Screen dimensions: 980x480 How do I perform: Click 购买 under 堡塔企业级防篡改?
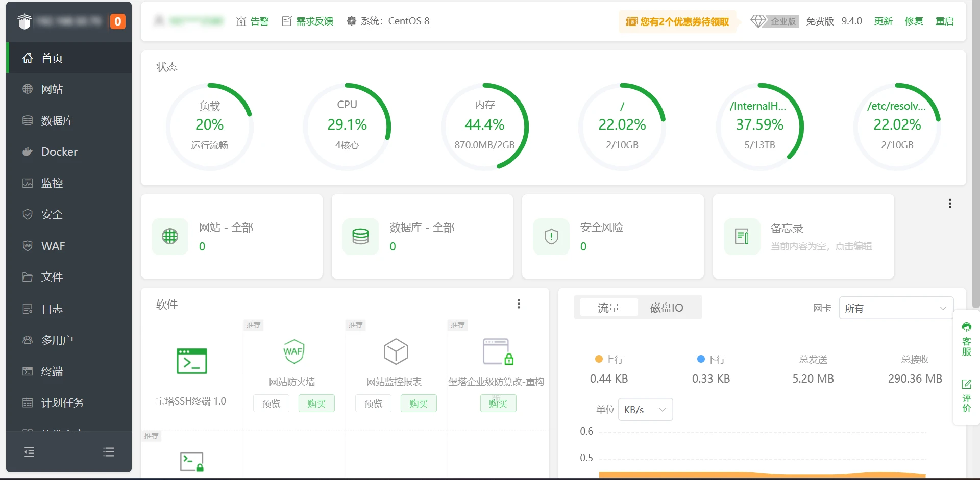[498, 403]
